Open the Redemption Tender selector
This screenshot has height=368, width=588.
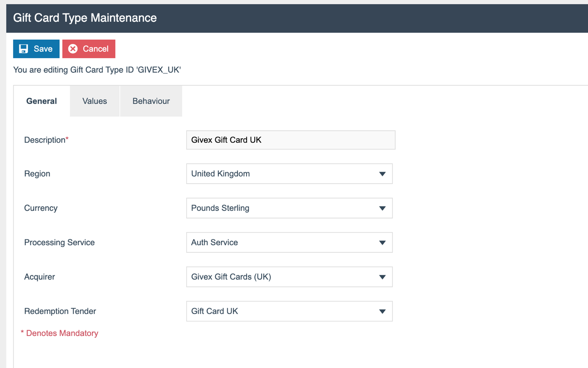pyautogui.click(x=289, y=311)
